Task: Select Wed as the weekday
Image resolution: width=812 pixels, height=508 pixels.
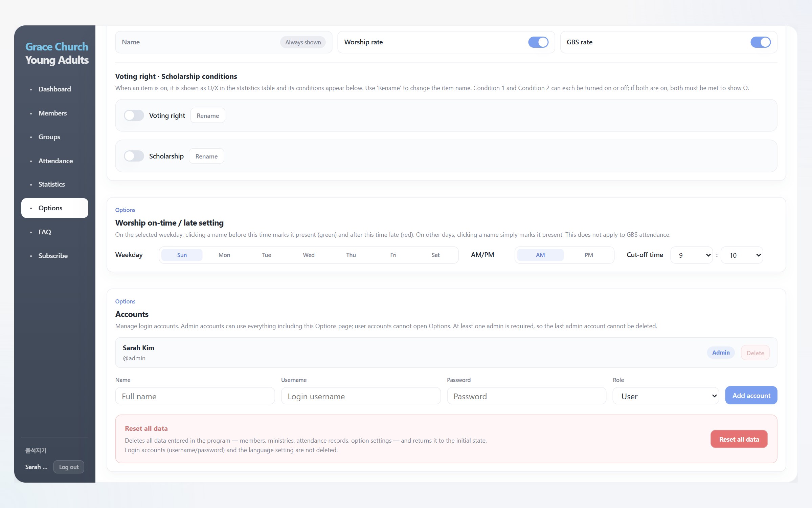Action: (309, 255)
